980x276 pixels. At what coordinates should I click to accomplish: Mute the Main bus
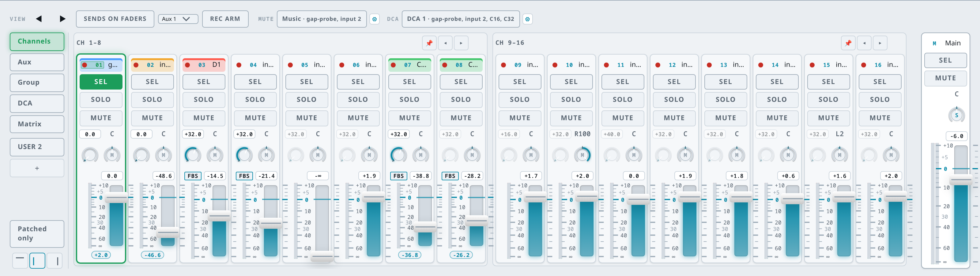click(x=945, y=78)
